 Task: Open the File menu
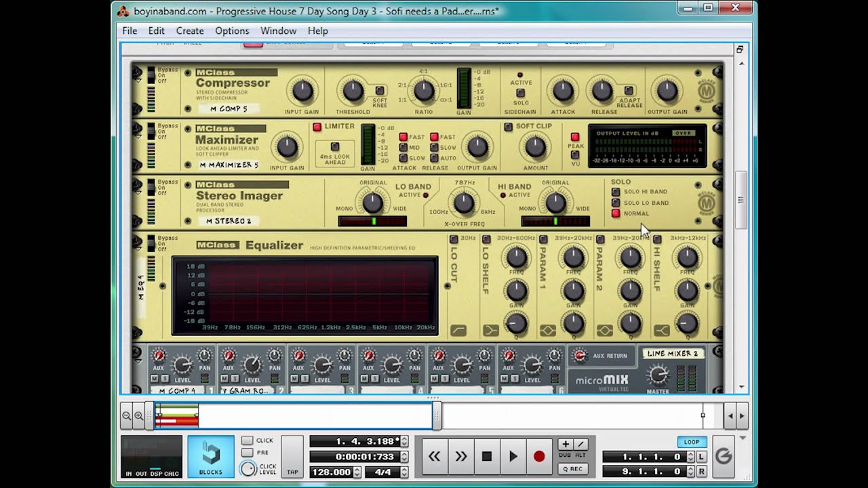click(x=130, y=30)
